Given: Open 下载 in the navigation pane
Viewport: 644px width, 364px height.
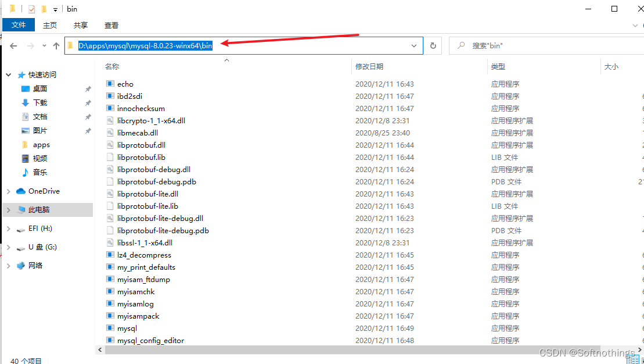Looking at the screenshot, I should tap(40, 103).
